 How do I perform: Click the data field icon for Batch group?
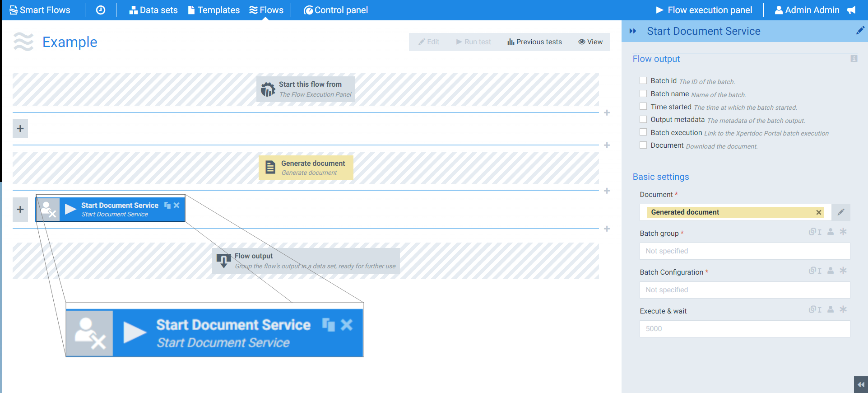pyautogui.click(x=815, y=232)
